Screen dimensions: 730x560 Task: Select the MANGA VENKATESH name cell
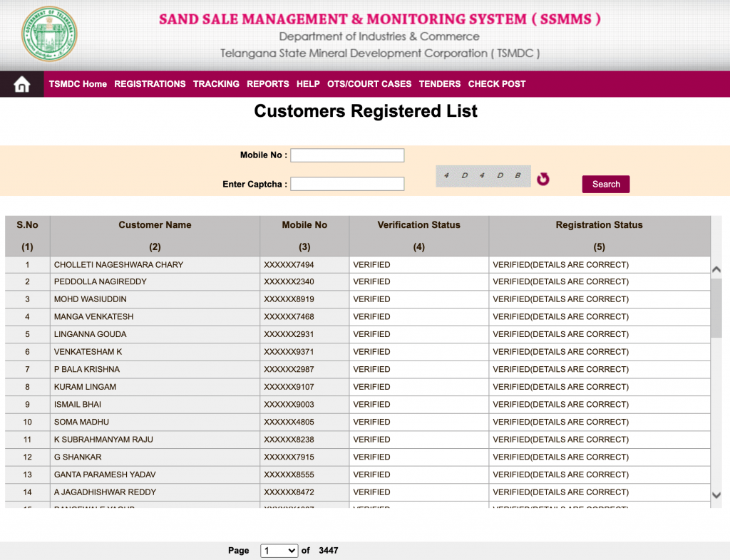click(x=155, y=317)
